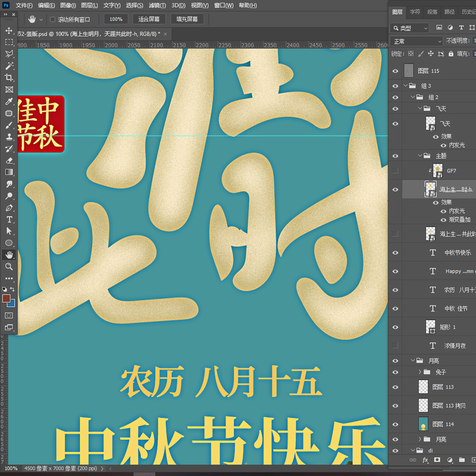Toggle the 渐变叠加 effect visibility
476x476 pixels.
click(x=444, y=220)
